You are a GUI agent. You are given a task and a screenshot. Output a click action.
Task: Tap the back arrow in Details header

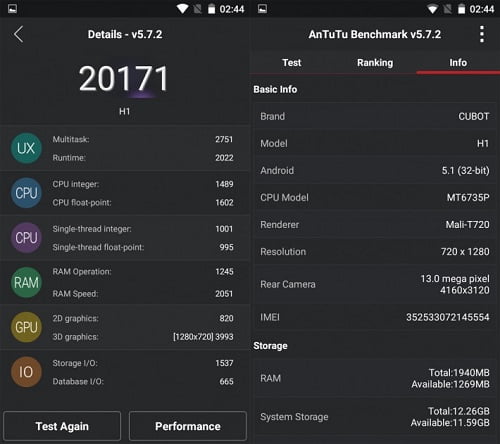tap(19, 34)
